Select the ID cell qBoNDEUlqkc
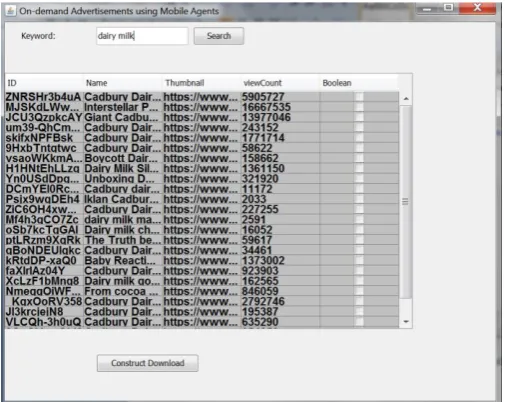The height and width of the screenshot is (402, 505). pyautogui.click(x=44, y=250)
